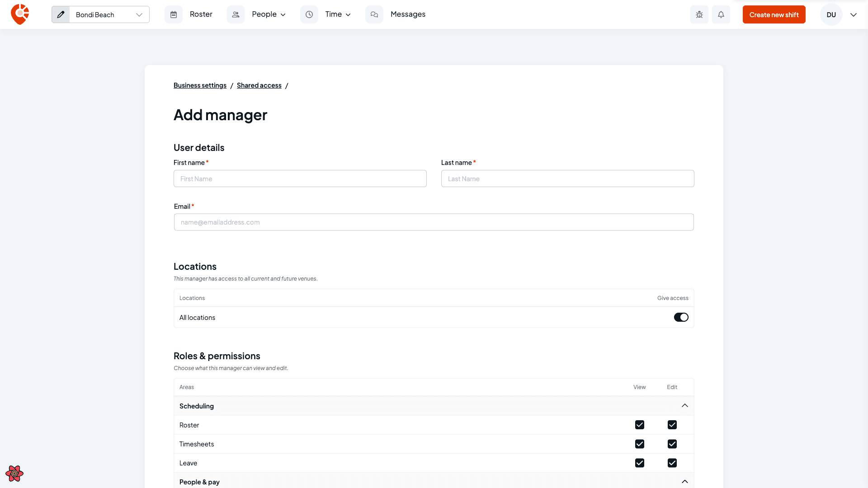Image resolution: width=868 pixels, height=488 pixels.
Task: Open the user account dropdown arrow
Action: tap(854, 15)
